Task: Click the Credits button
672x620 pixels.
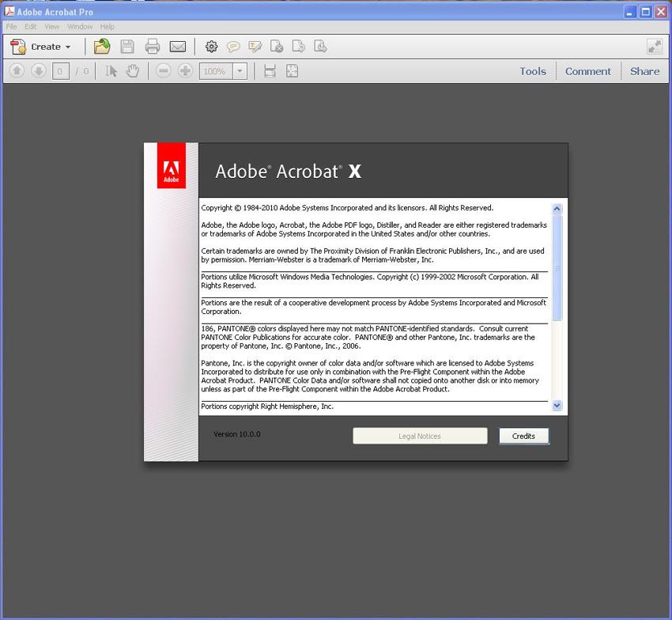Action: click(523, 436)
